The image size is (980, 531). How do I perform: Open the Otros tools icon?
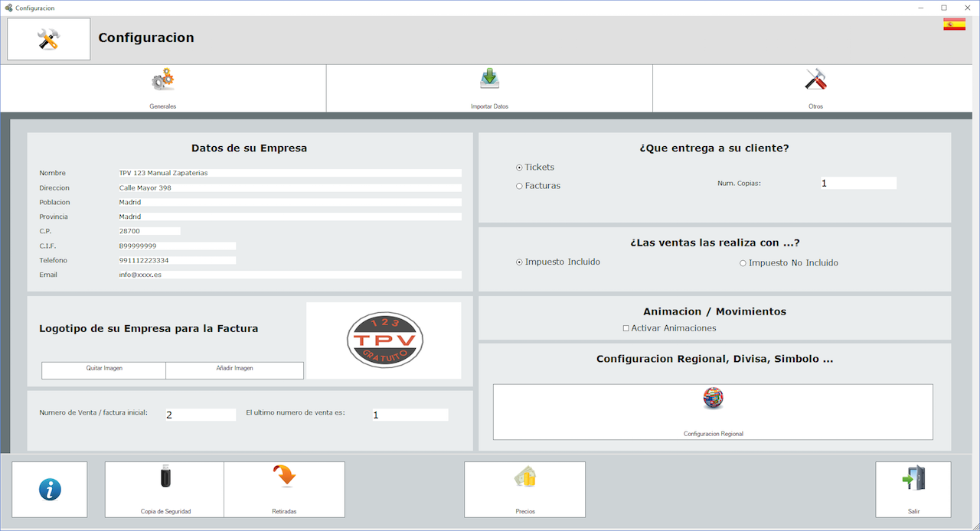[815, 80]
